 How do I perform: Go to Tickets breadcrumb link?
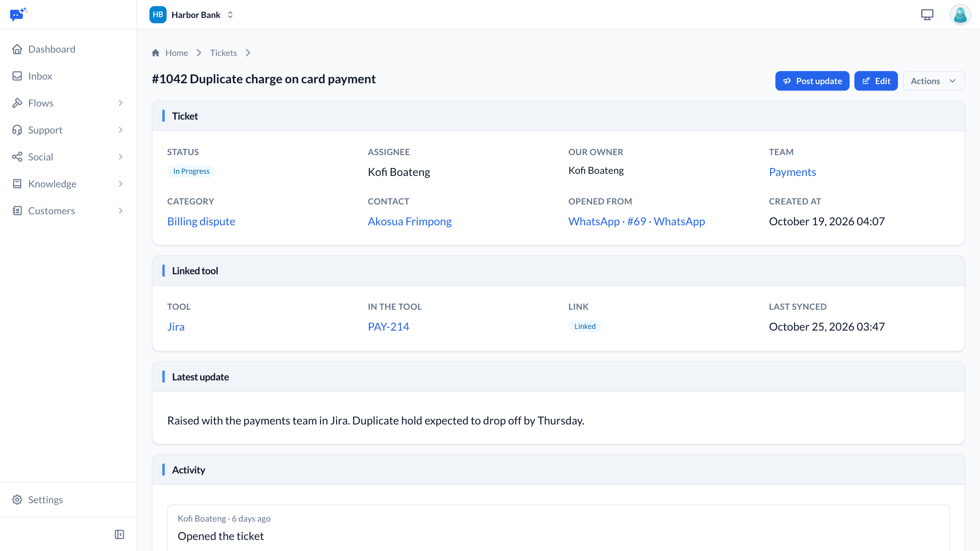(223, 53)
